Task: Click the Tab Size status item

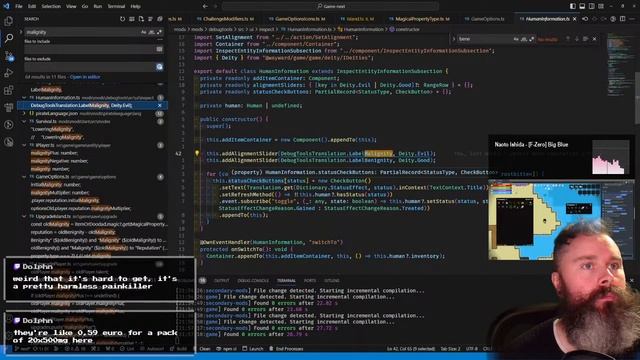Action: point(451,349)
